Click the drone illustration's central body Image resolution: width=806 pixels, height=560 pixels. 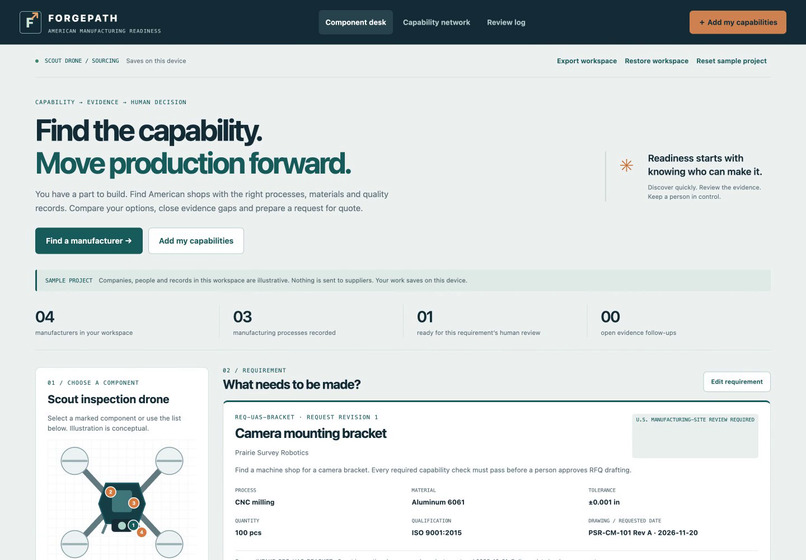tap(122, 502)
